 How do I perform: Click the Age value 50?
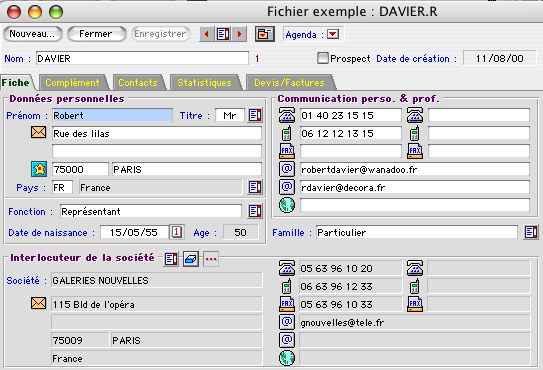(x=240, y=232)
